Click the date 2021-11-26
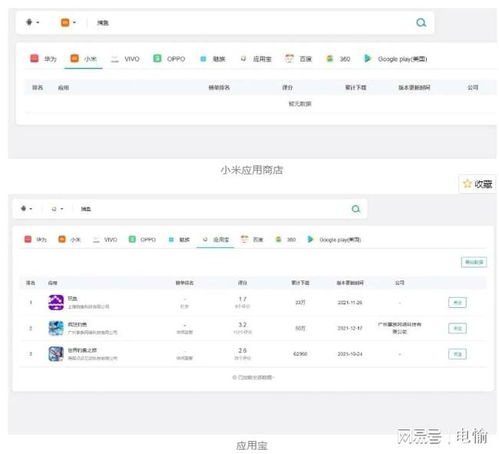 point(350,302)
